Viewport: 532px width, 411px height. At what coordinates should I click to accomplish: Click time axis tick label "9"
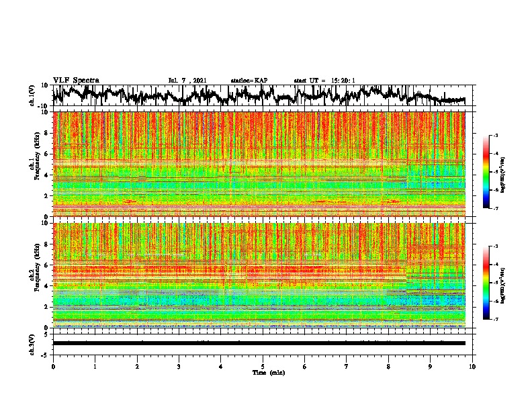(x=430, y=367)
